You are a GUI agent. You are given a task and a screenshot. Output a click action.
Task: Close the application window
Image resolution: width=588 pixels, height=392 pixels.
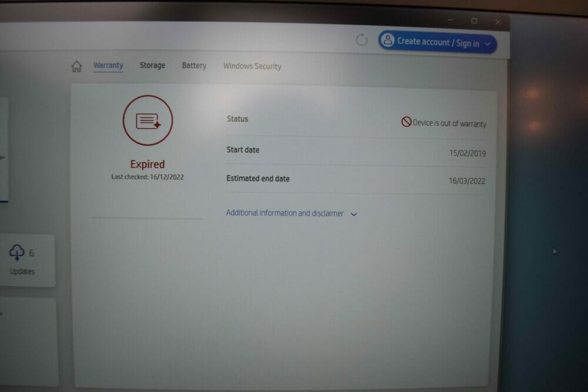497,22
